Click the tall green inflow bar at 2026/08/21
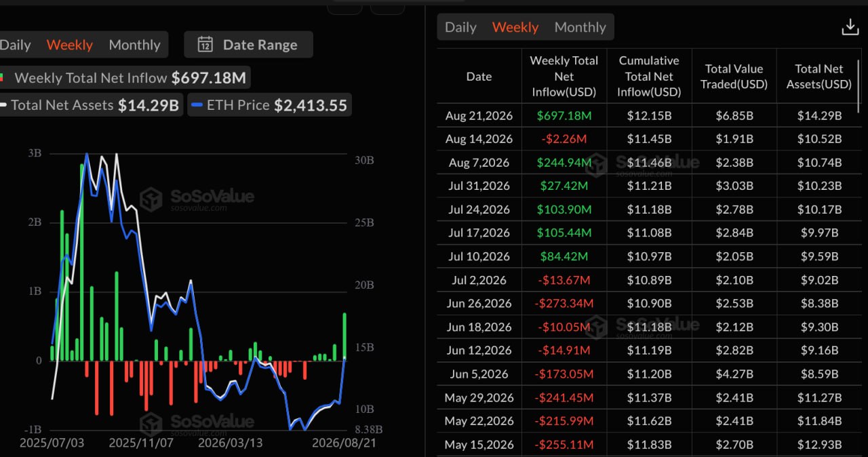This screenshot has width=868, height=457. 344,336
